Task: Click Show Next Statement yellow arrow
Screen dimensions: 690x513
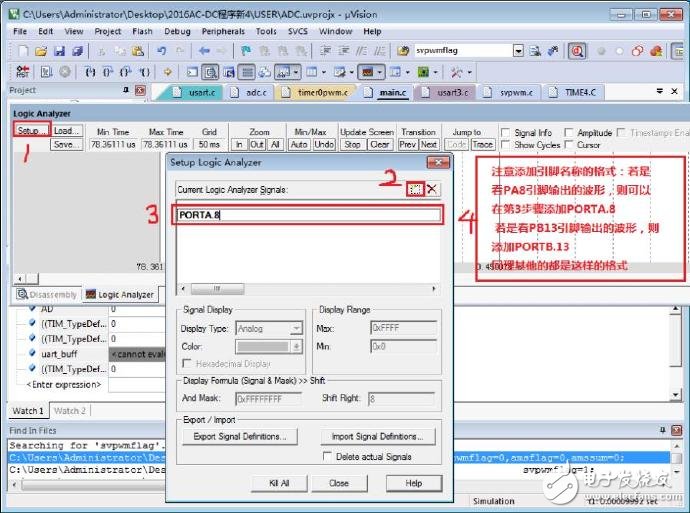Action: pos(168,72)
